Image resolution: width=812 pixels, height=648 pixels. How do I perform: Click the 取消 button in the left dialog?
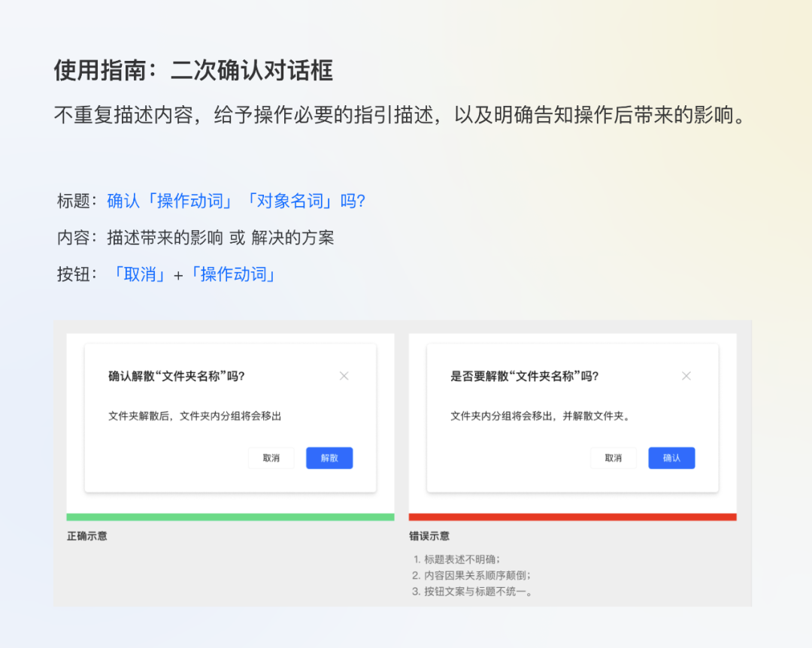point(271,458)
